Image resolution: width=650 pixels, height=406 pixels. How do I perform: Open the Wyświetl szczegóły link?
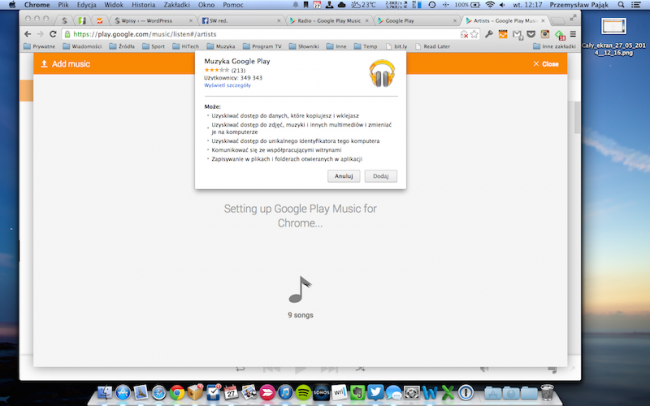[227, 85]
